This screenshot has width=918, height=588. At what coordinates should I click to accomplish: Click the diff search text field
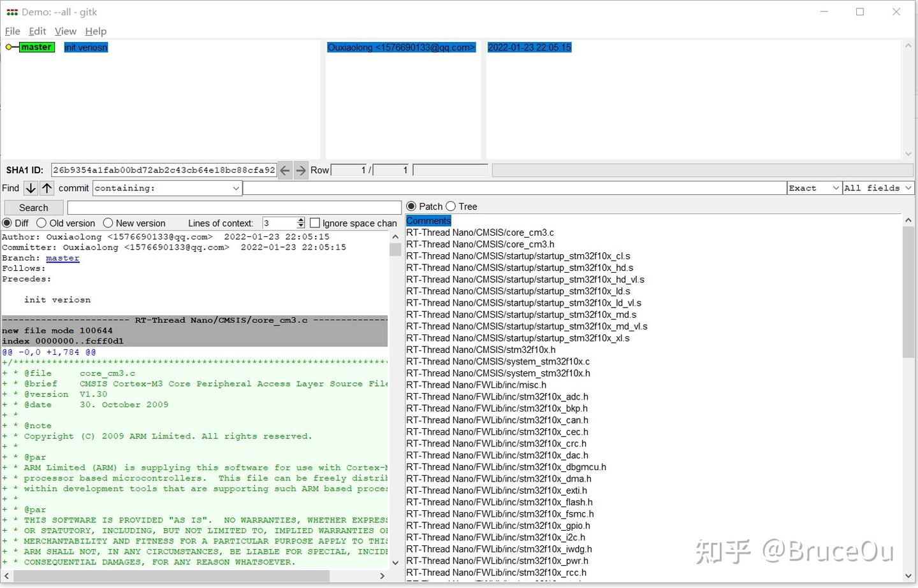click(x=235, y=208)
